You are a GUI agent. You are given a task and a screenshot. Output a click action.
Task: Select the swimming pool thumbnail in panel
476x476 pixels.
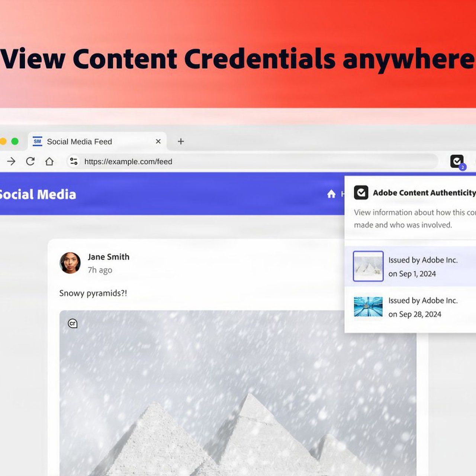368,307
